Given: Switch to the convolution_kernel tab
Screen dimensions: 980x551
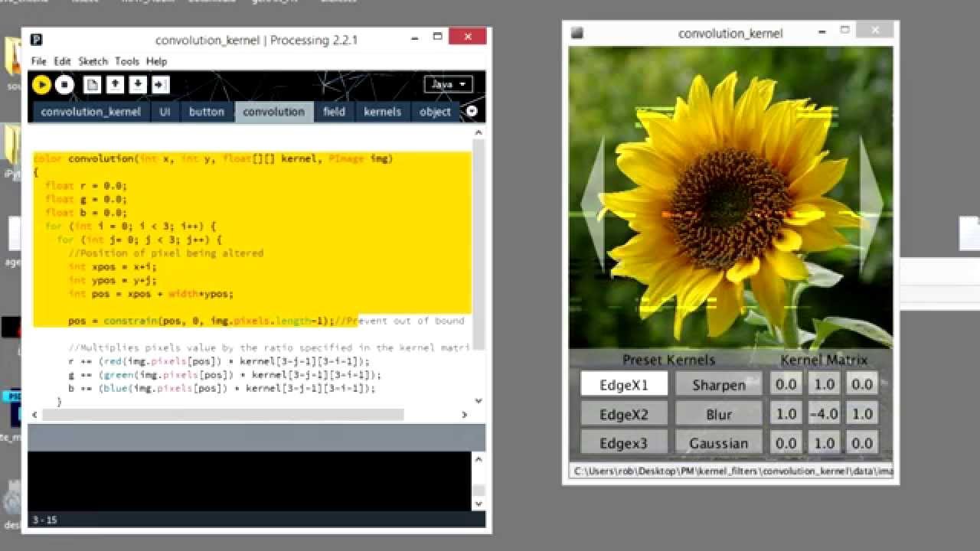Looking at the screenshot, I should (90, 112).
